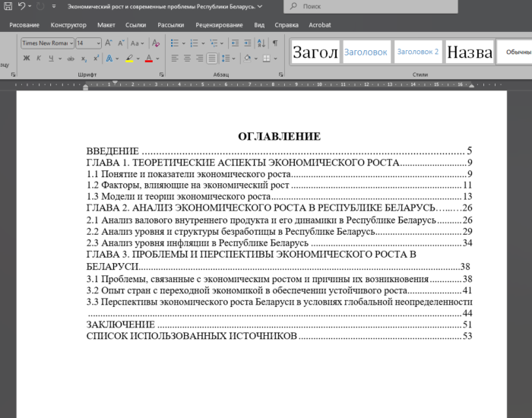Apply the red font color
Screen dimensions: 532x418
[149, 59]
